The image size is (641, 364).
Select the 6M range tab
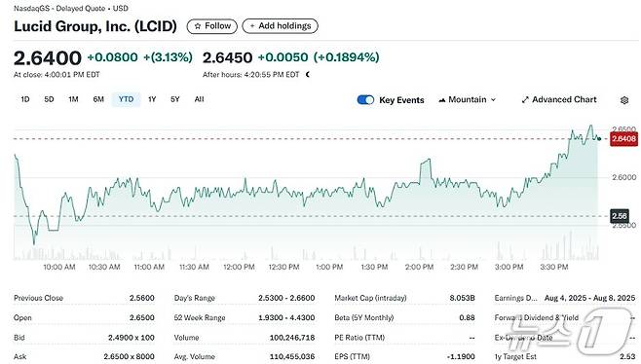coord(98,99)
